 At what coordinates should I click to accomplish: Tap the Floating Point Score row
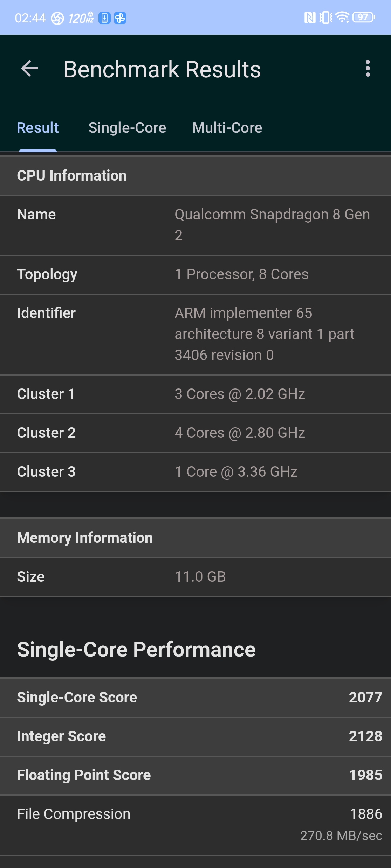coord(195,775)
